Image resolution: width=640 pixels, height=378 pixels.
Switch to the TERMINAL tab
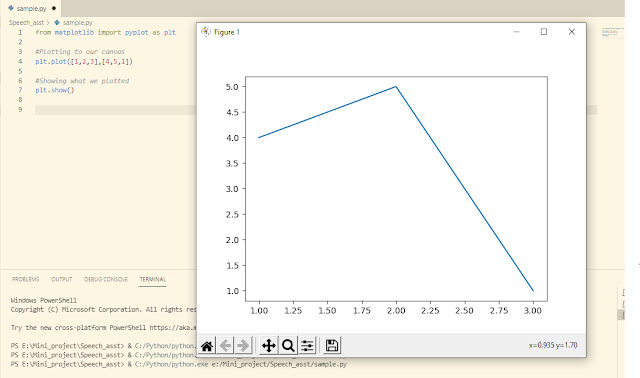tap(153, 279)
